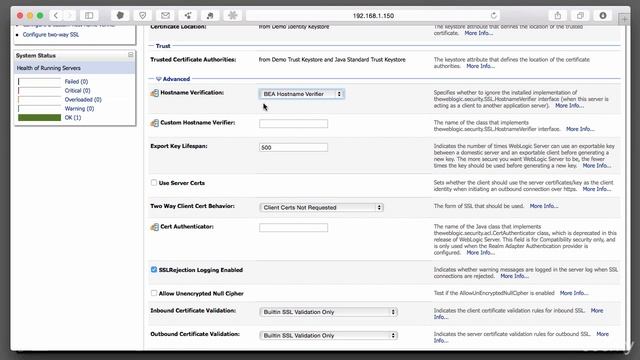Click the share-nodes extension toolbar icon
640x360 pixels.
(x=188, y=16)
